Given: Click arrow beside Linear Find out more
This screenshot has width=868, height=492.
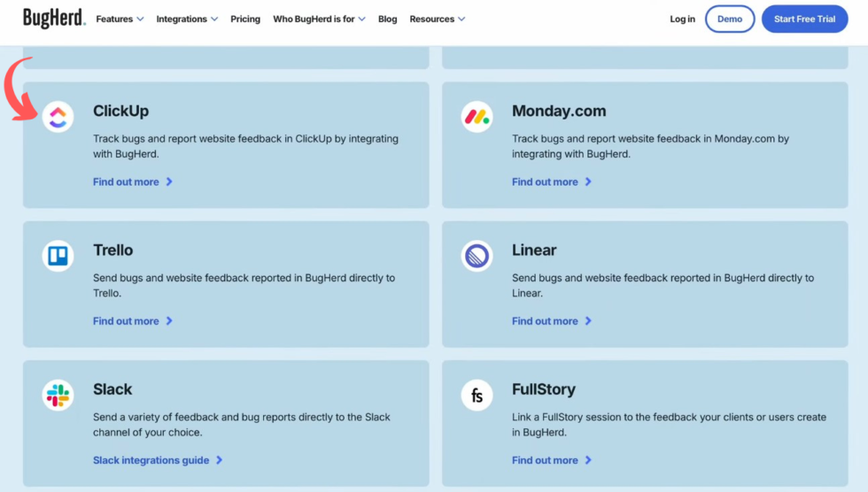Looking at the screenshot, I should click(588, 321).
